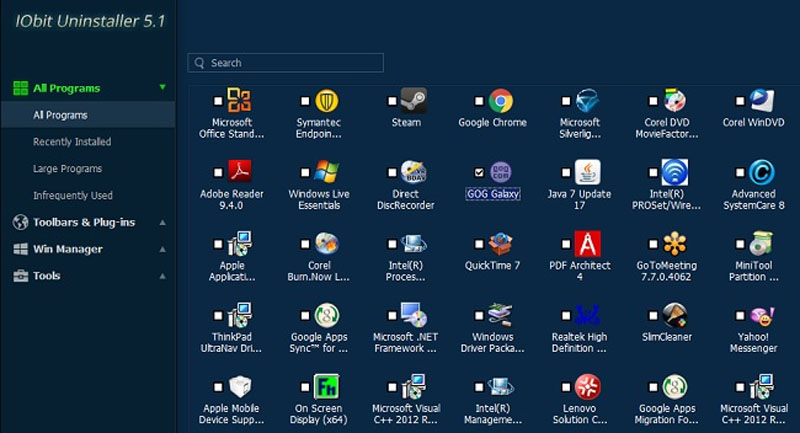Click the Intel PROSet/Wireless icon
The width and height of the screenshot is (800, 433).
(x=674, y=172)
